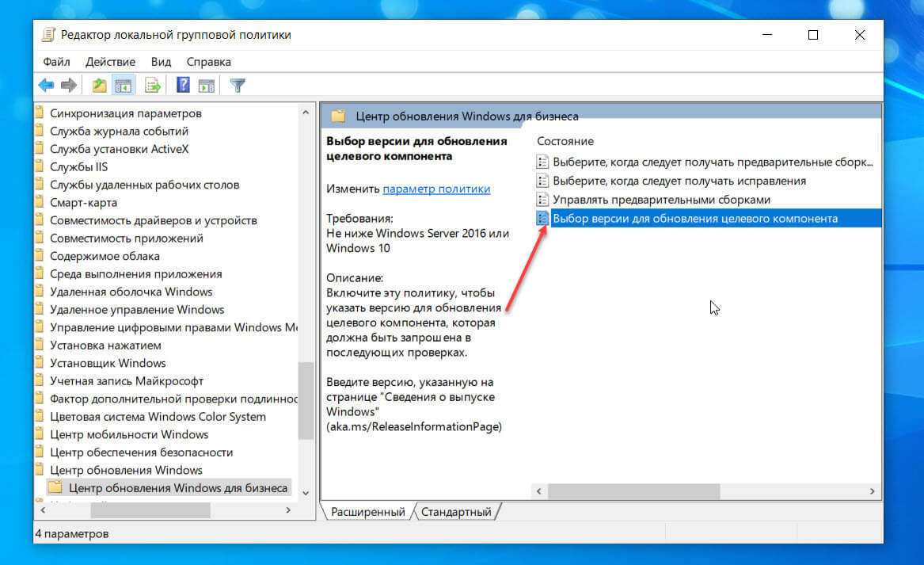Select 'Фактор дополнительной проверки подлинности' node
Image resolution: width=924 pixels, height=565 pixels.
173,399
